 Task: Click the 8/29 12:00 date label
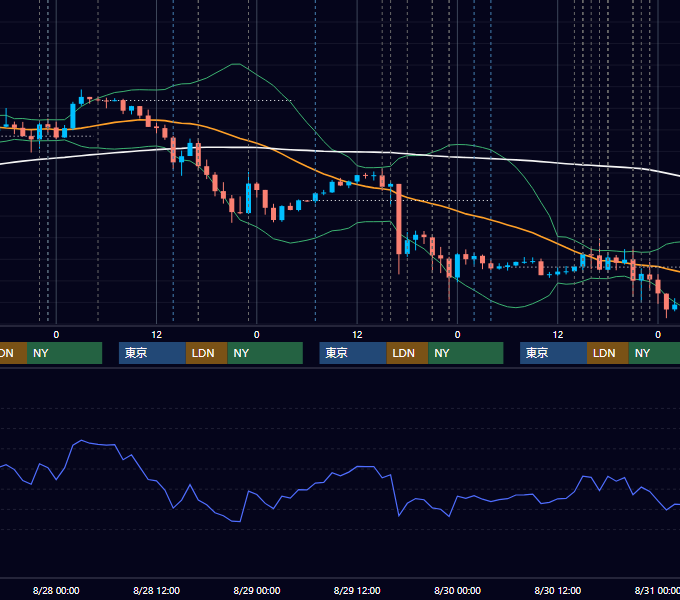pos(357,590)
